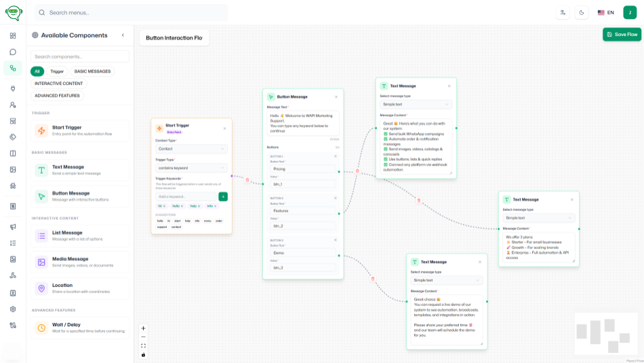
Task: Zoom in the canvas with plus control
Action: pos(143,328)
